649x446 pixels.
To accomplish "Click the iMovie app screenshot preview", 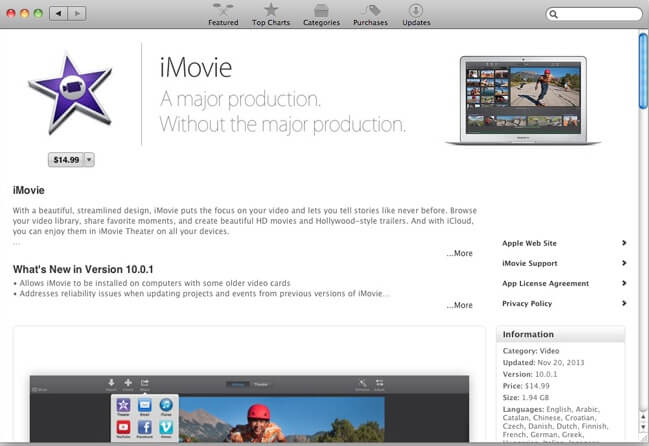I will point(250,409).
